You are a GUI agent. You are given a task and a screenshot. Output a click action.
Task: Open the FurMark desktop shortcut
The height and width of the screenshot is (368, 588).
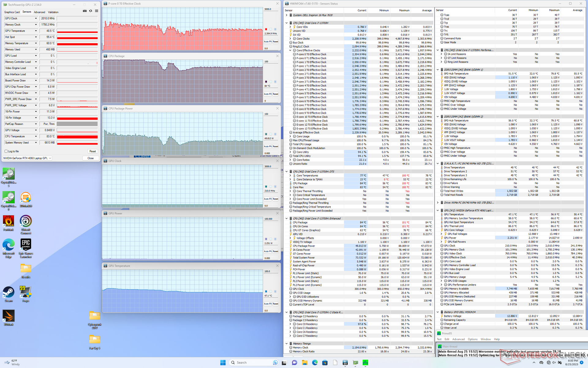click(x=9, y=221)
